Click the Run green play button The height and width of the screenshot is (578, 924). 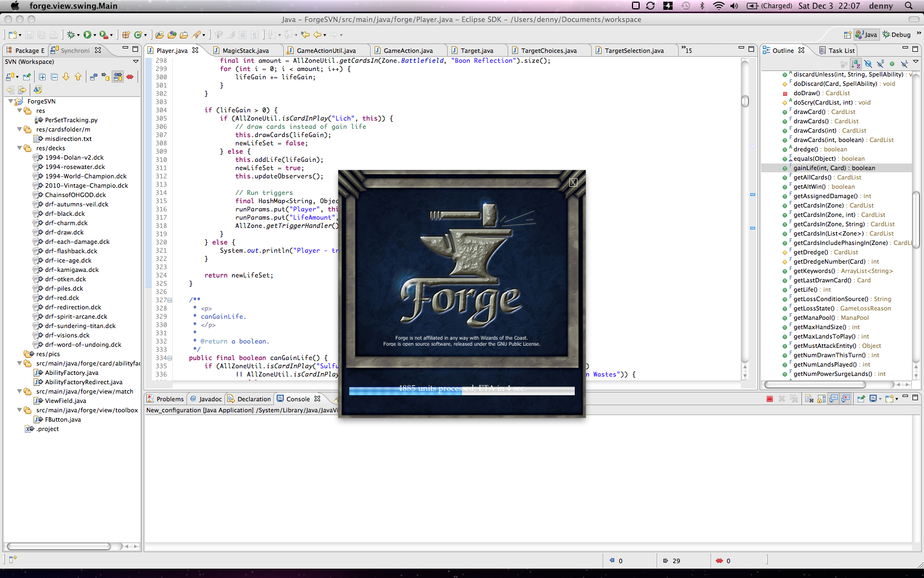tap(87, 35)
